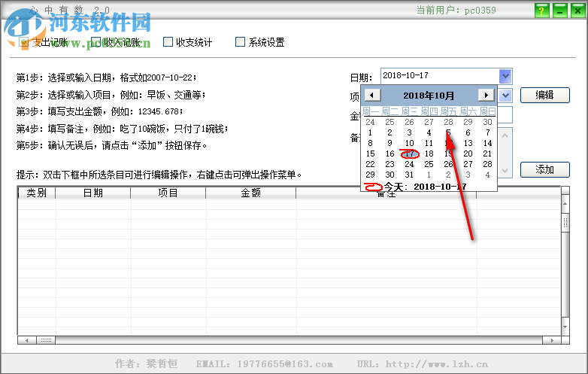Image resolution: width=588 pixels, height=374 pixels.
Task: Click the remarks box scroll-up arrow
Action: tap(505, 135)
